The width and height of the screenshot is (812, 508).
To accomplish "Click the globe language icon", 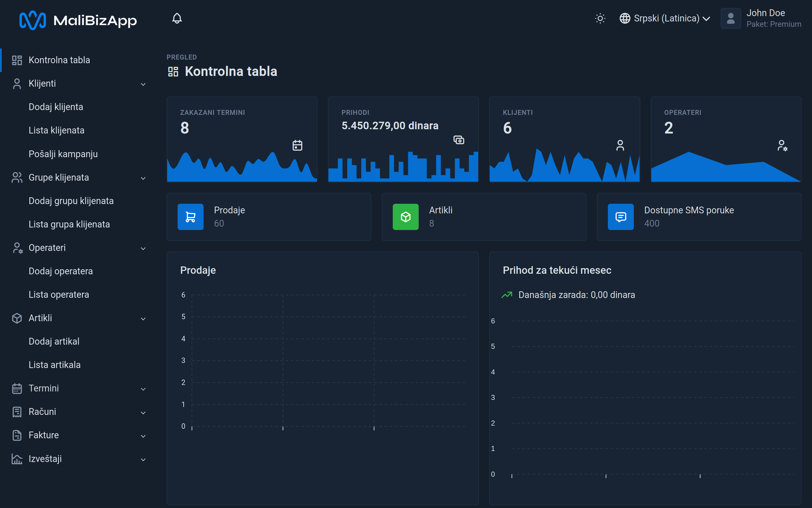I will click(x=625, y=18).
